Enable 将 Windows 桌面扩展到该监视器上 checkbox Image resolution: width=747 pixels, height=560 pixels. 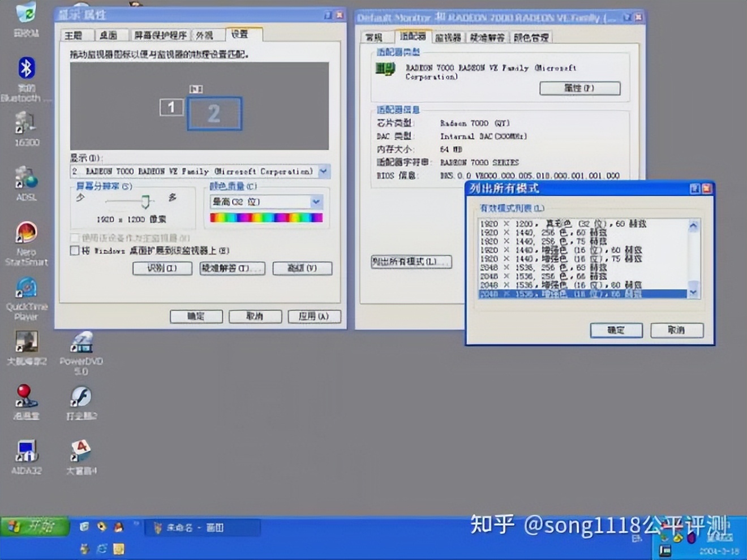[x=74, y=250]
